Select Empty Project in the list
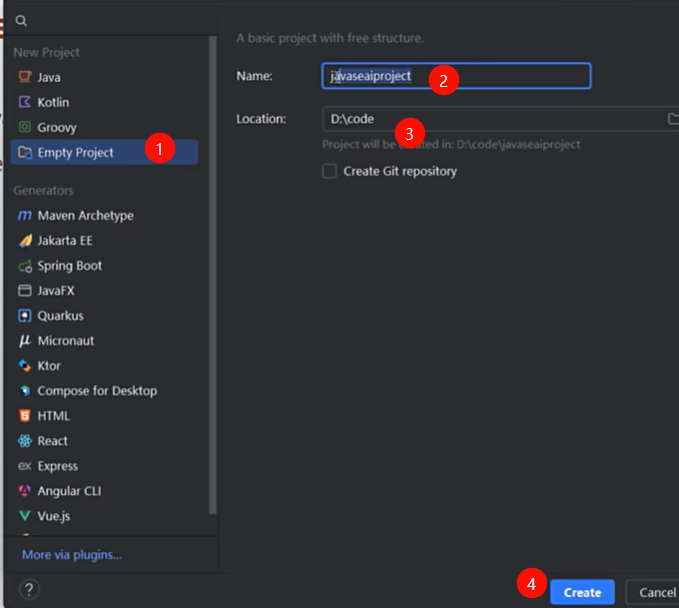 pos(104,152)
